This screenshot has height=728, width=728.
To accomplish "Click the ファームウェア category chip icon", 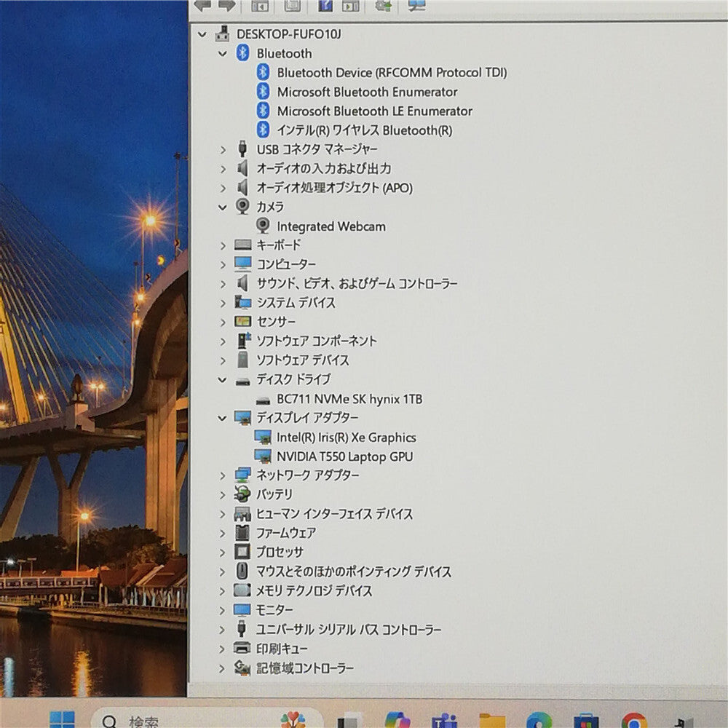I will pyautogui.click(x=242, y=533).
